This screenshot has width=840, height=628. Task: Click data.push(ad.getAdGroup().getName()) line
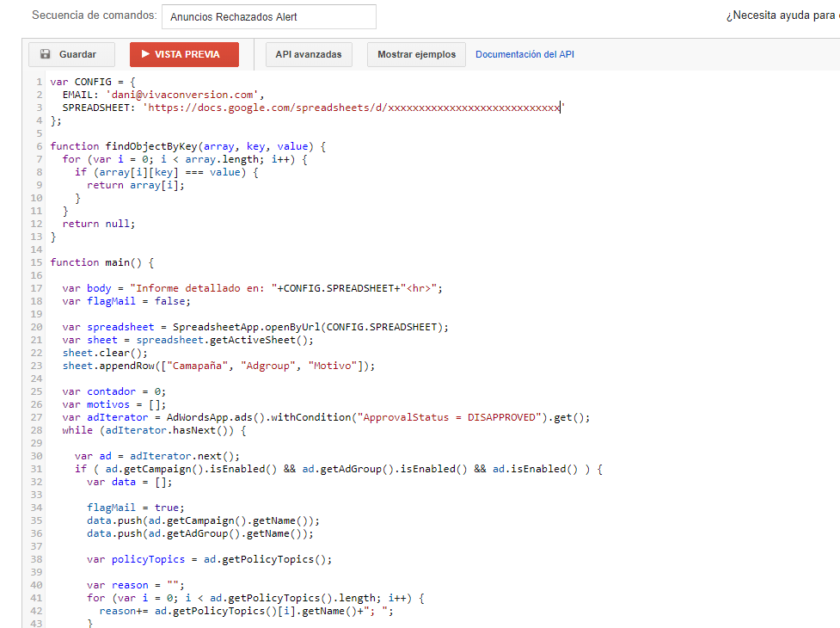click(x=200, y=533)
